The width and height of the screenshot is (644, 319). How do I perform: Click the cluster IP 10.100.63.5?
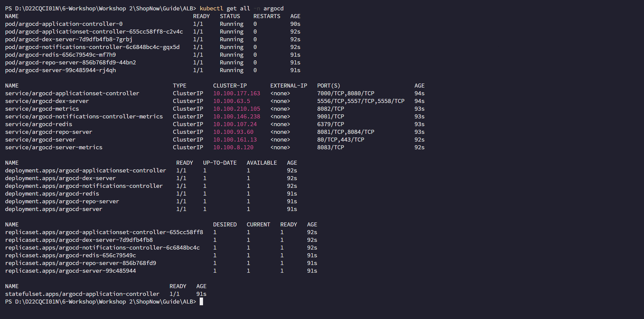click(232, 101)
